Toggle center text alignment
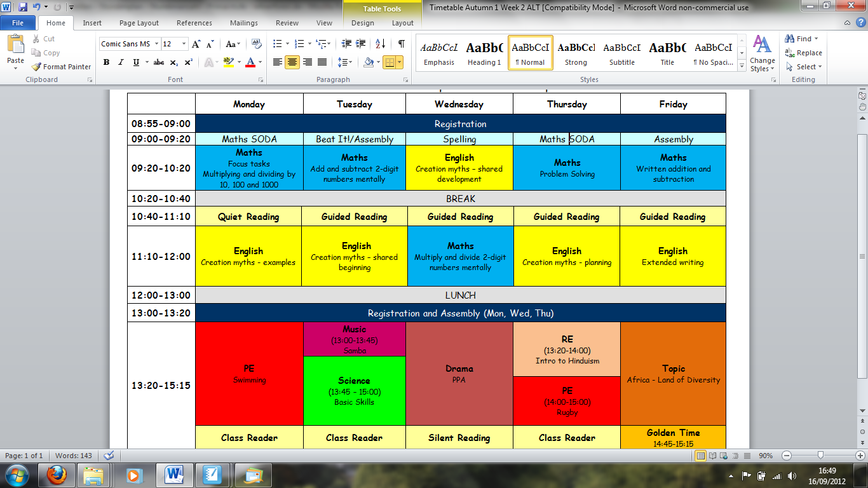This screenshot has width=868, height=488. coord(292,62)
